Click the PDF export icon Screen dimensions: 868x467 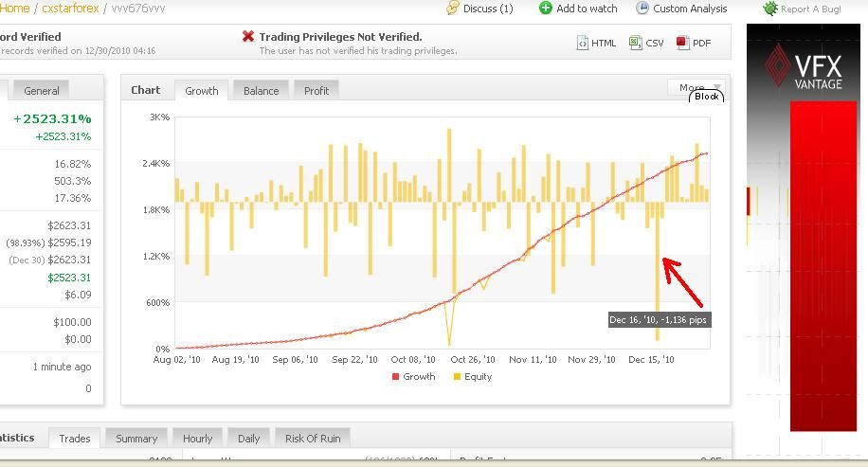(x=682, y=43)
